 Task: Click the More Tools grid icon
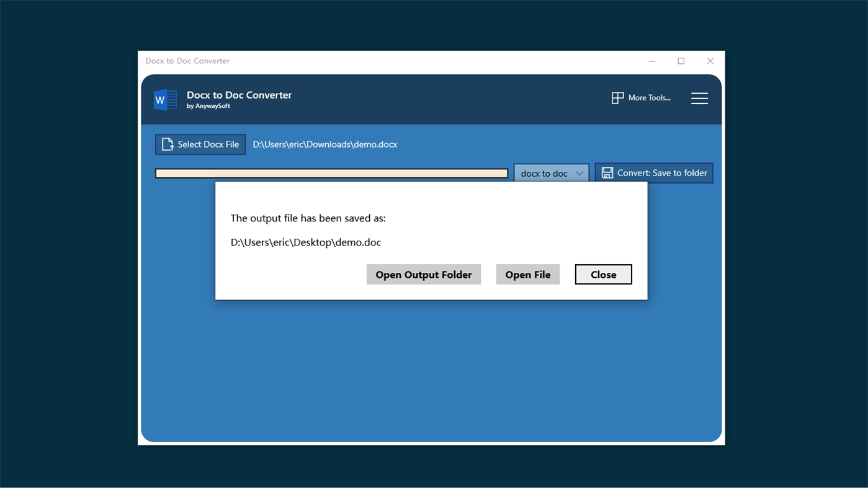coord(617,97)
